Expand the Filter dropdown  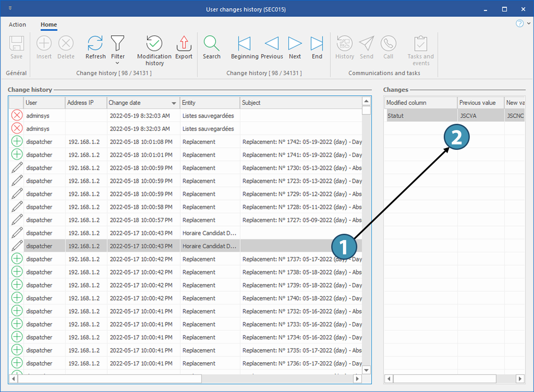pos(118,62)
